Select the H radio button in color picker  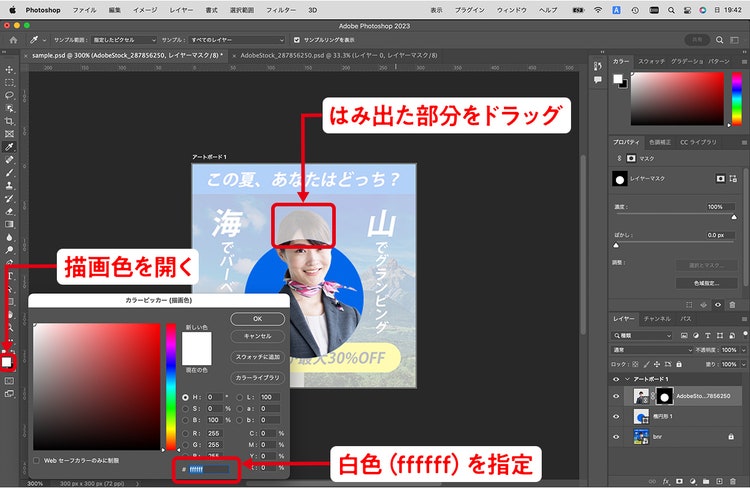click(x=186, y=398)
